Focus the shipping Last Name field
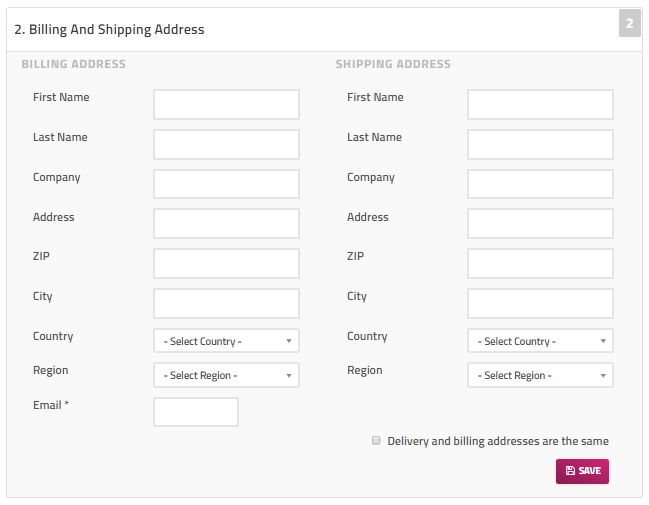Viewport: 649px width, 505px height. 540,144
